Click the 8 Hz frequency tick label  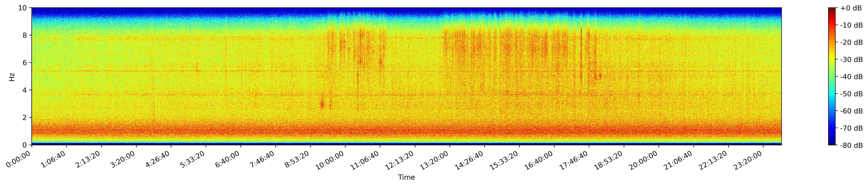coord(25,35)
